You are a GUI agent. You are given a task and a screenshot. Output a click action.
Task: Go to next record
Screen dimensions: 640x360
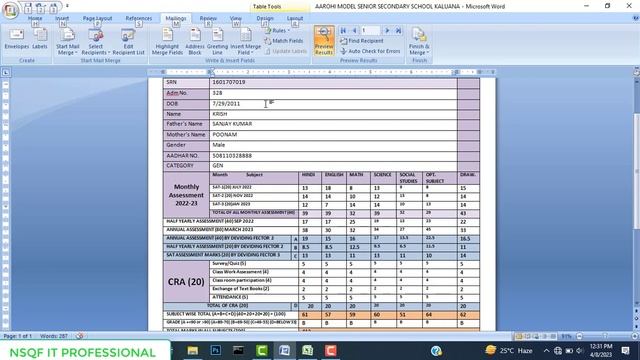[387, 31]
